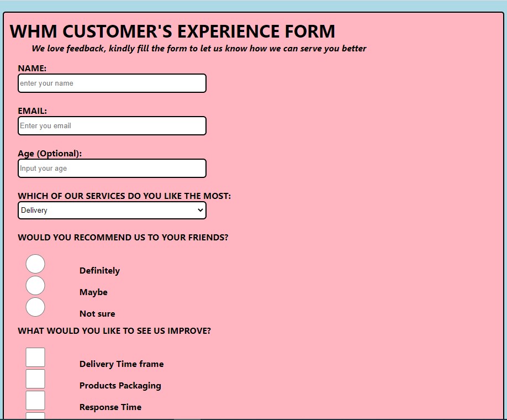Select the Definitely radio button
This screenshot has width=507, height=420.
(x=35, y=264)
